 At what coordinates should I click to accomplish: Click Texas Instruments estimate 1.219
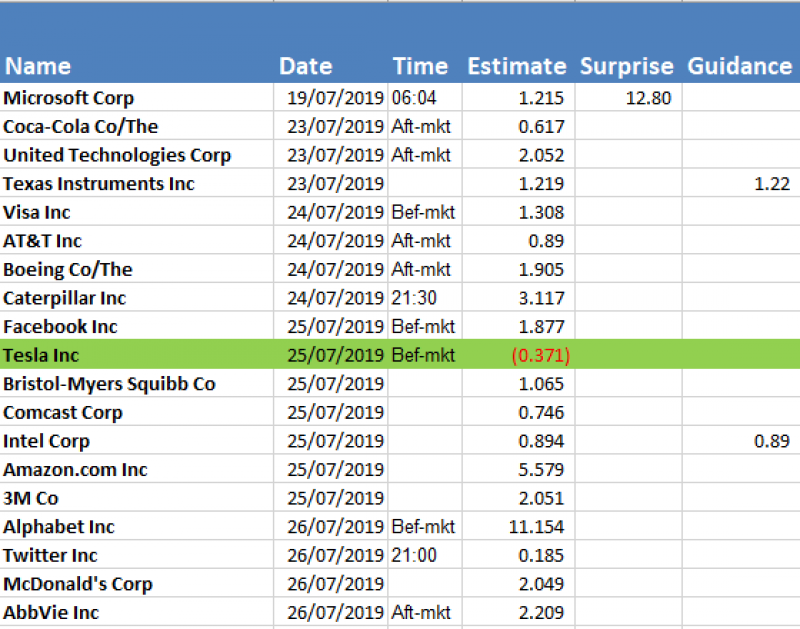tap(541, 183)
